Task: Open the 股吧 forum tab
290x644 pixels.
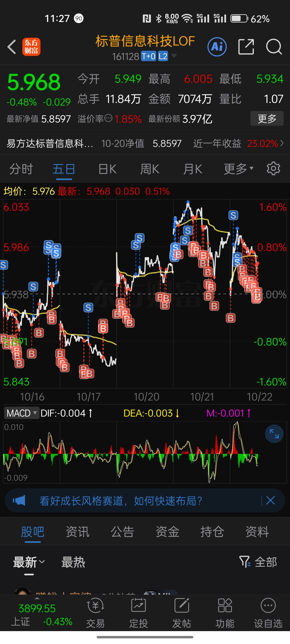Action: (x=32, y=532)
